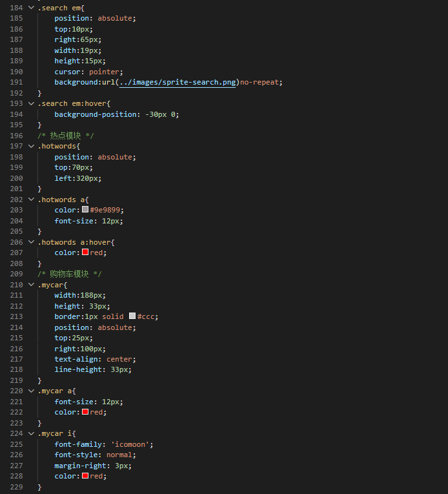Screen dimensions: 448x494
Task: Click the '.search em:hover' selector text
Action: [x=72, y=104]
